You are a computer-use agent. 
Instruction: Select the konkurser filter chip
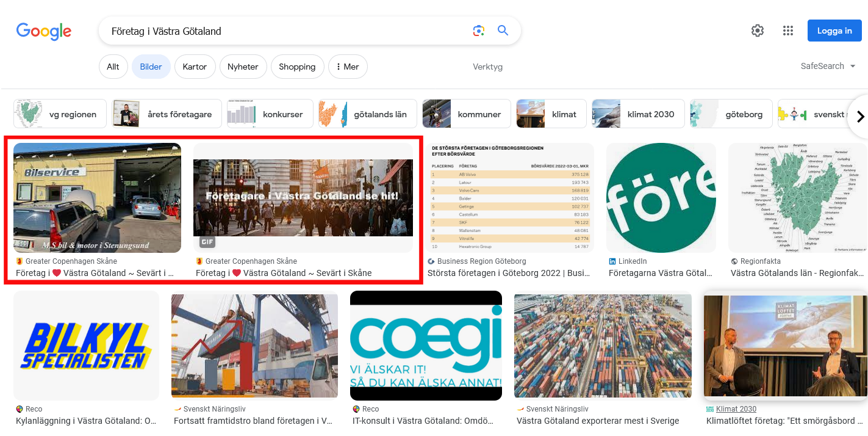pos(270,114)
